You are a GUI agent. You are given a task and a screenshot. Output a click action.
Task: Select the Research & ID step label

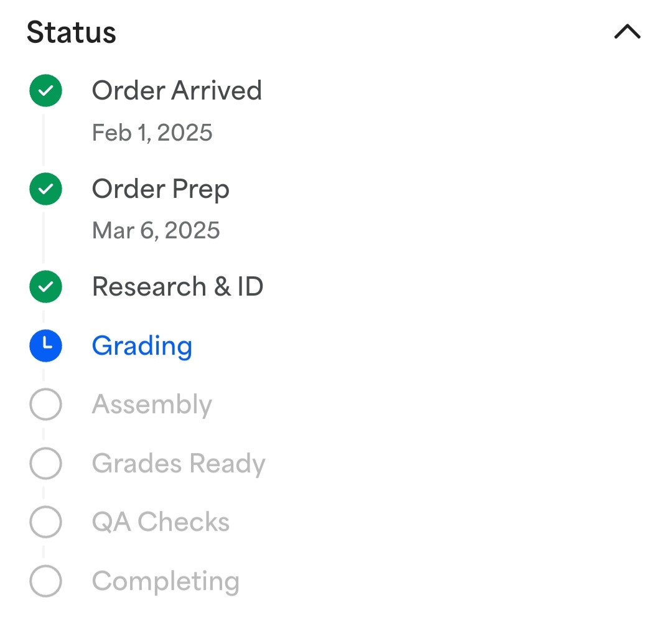click(177, 287)
